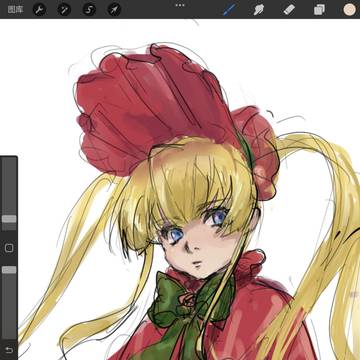Open the active color swatch
Screen dimensions: 360x360
pos(350,10)
